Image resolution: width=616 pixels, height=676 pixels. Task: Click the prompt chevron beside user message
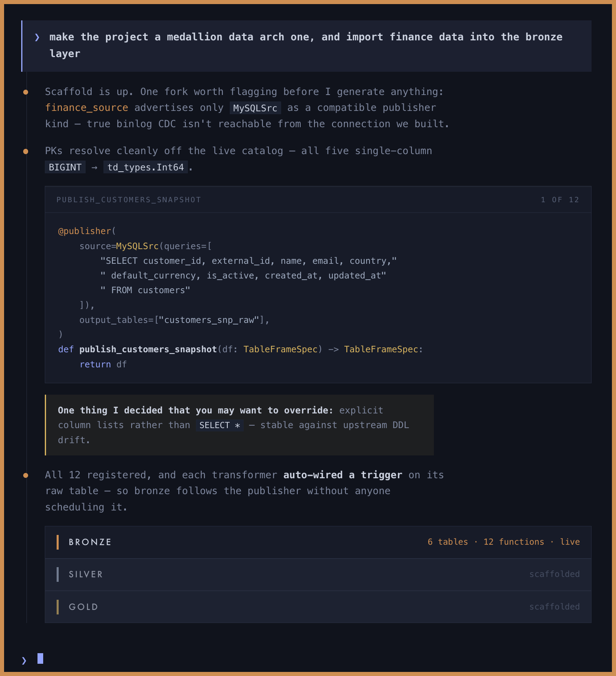tap(37, 38)
